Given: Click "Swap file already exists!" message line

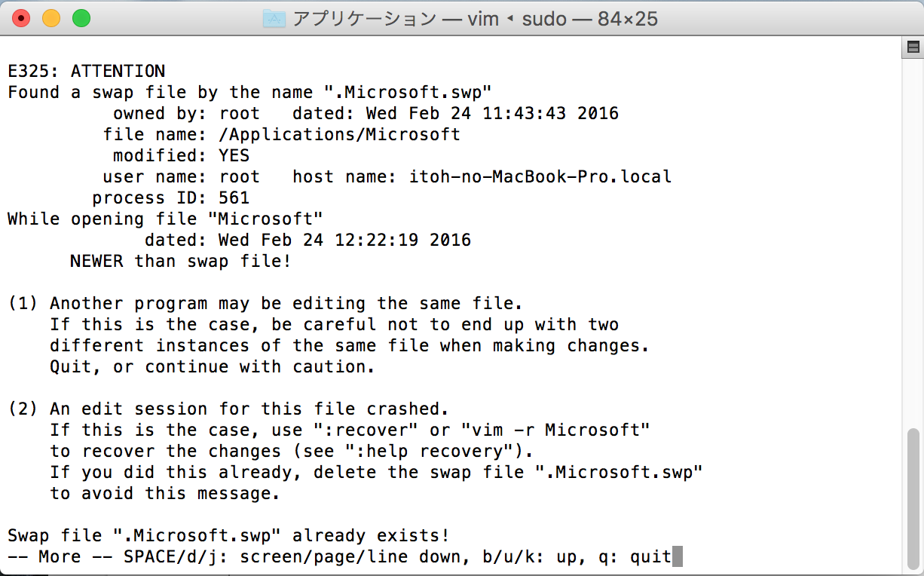Looking at the screenshot, I should [x=228, y=536].
